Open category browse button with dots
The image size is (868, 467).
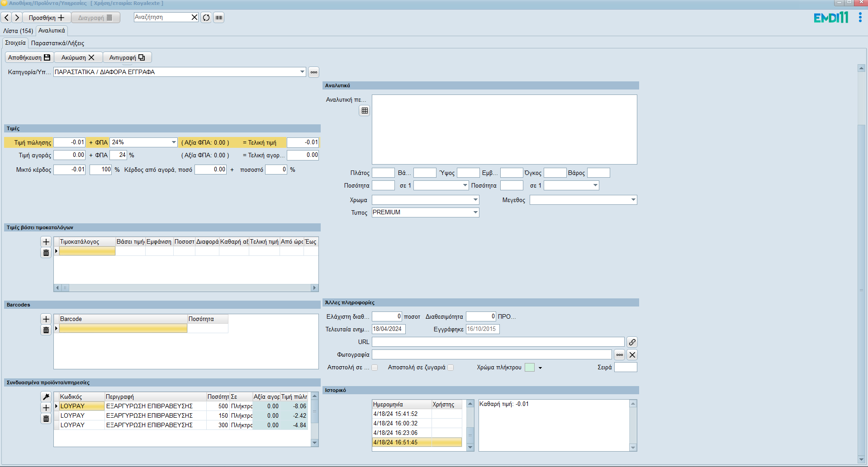click(314, 72)
